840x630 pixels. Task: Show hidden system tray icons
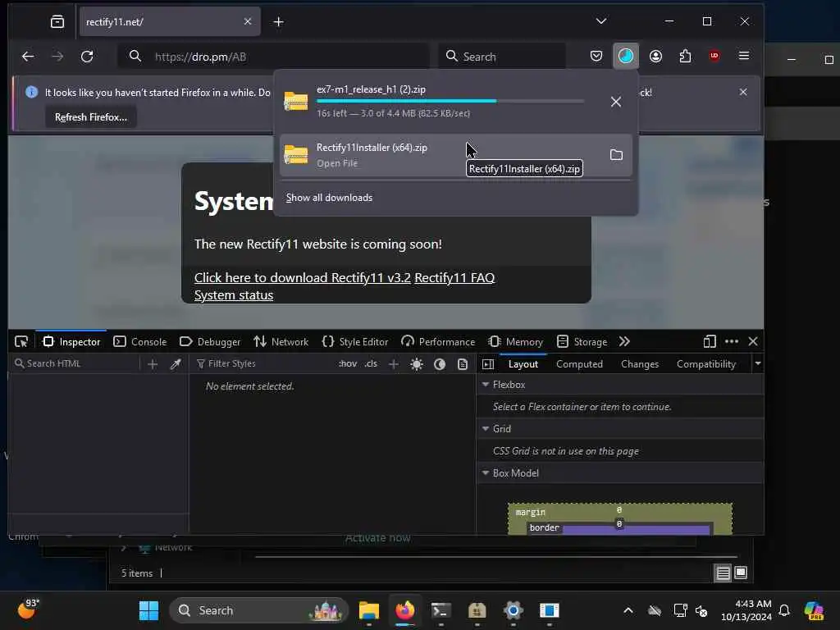click(628, 610)
